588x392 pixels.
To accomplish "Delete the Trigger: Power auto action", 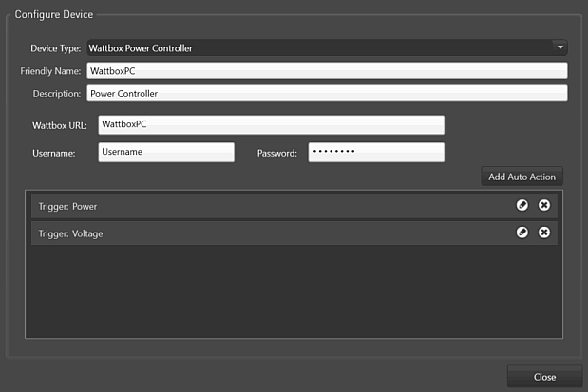I will [544, 205].
